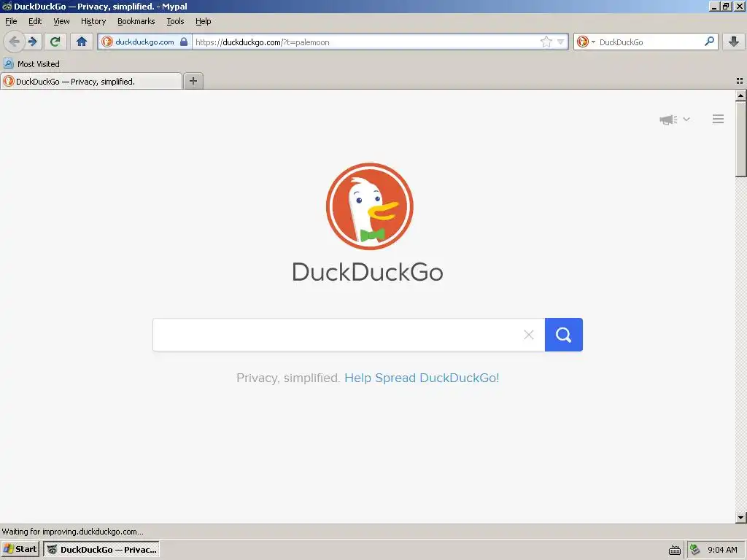Select the DuckDuckGo — Privacy, simplified tab

coord(91,82)
